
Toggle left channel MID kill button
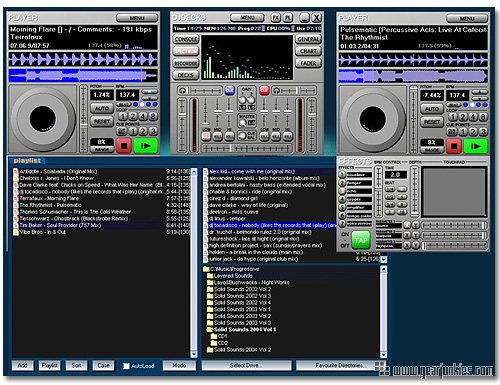coord(218,136)
